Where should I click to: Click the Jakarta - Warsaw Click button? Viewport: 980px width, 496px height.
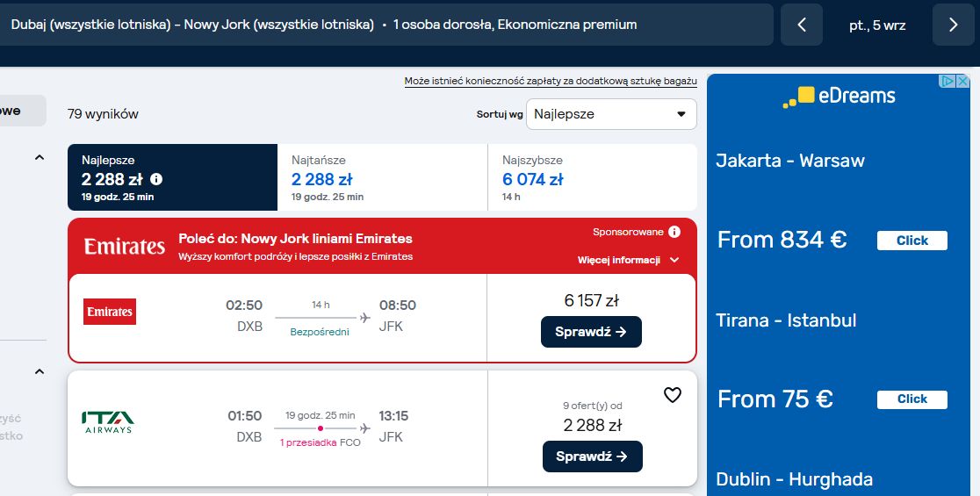pyautogui.click(x=912, y=241)
